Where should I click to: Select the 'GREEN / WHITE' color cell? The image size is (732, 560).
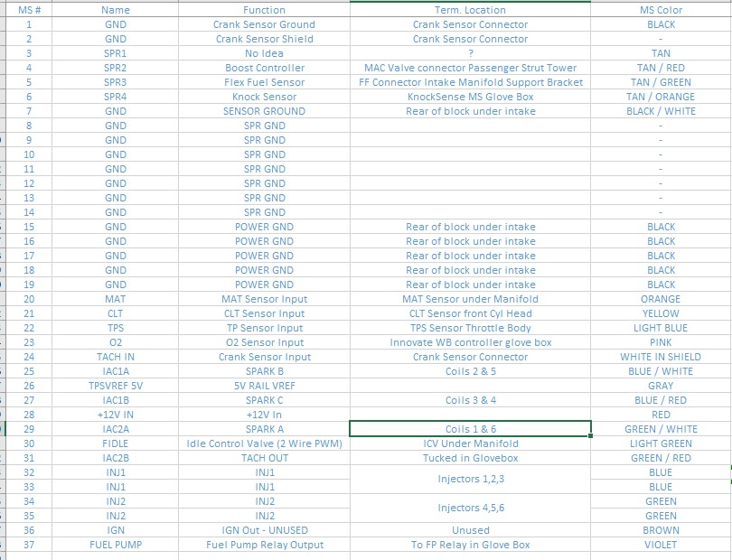click(x=661, y=429)
